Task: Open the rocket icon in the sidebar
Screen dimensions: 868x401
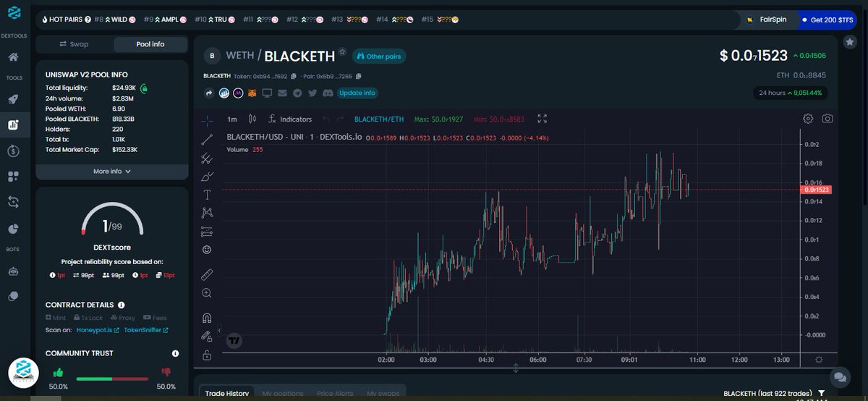Action: point(13,99)
